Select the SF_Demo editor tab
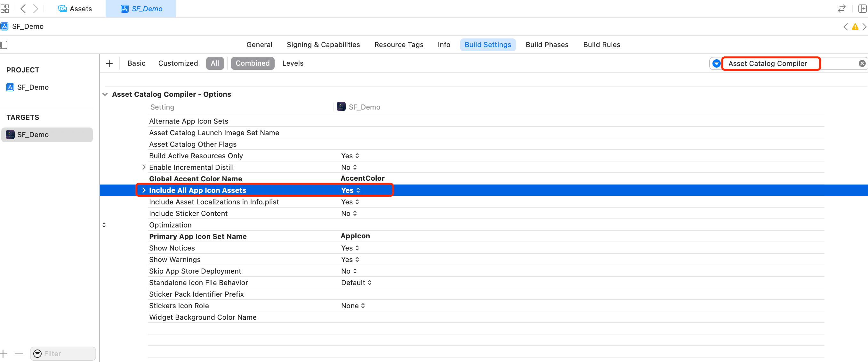868x362 pixels. [141, 9]
